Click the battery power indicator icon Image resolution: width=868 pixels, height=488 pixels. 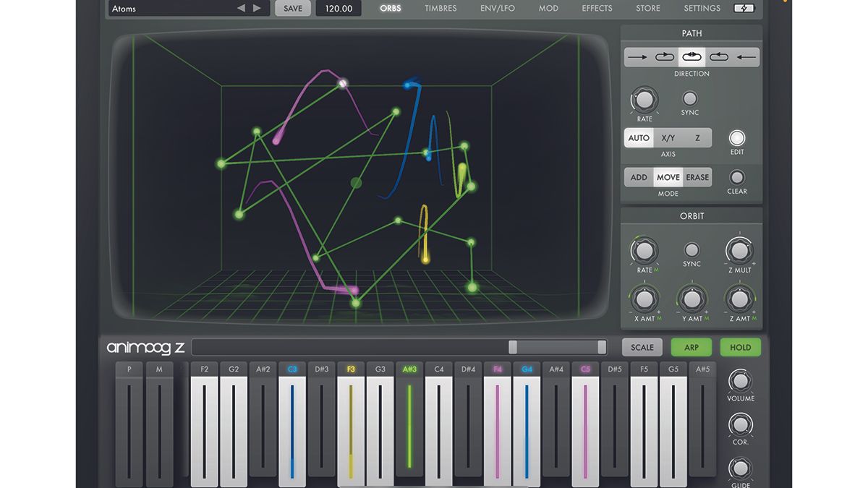744,8
